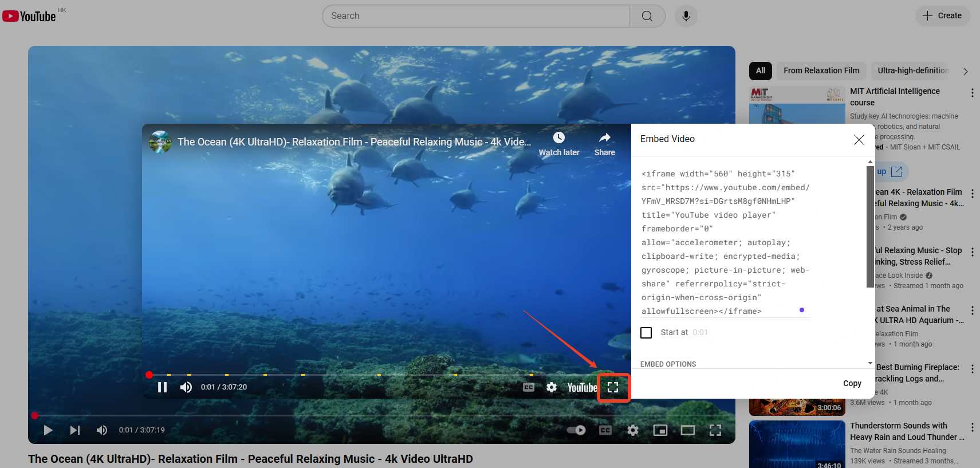The height and width of the screenshot is (468, 980).
Task: Open Ocean 4K Relaxation Film suggested video
Action: click(919, 198)
